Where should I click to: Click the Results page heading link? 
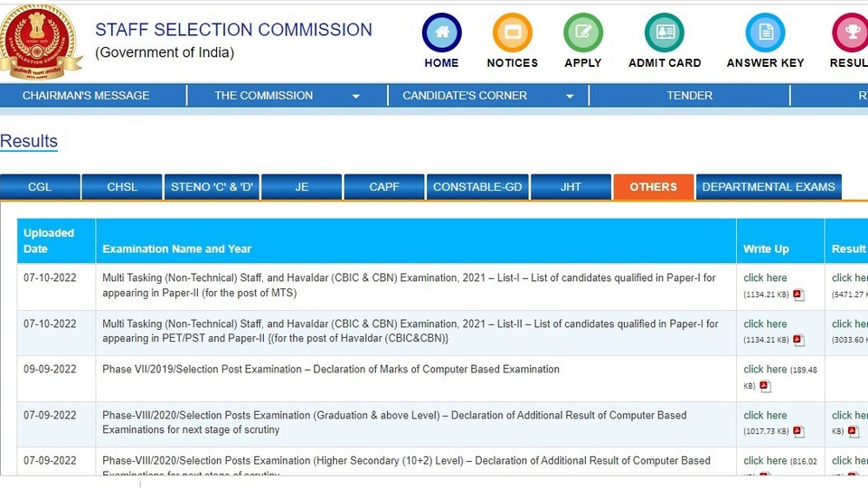(29, 141)
